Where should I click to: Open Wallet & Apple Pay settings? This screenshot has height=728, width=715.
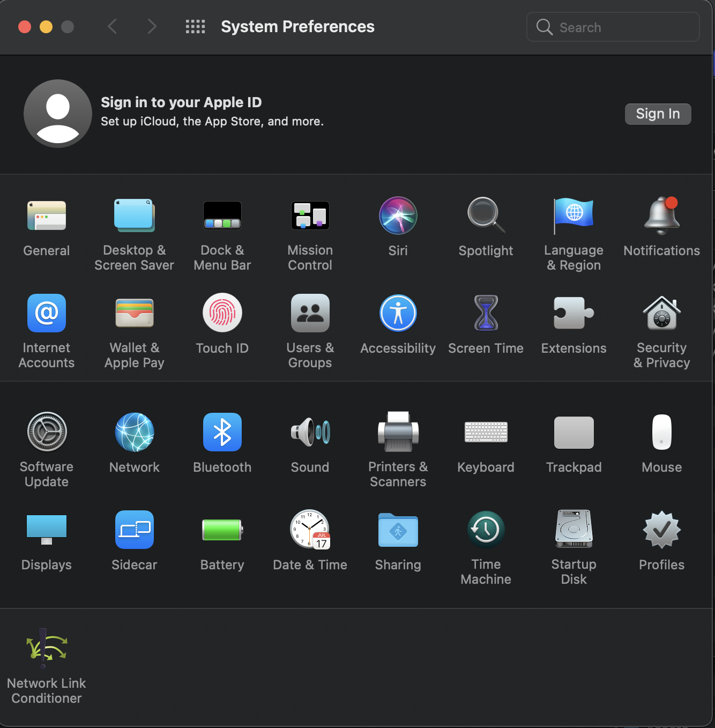pos(134,313)
